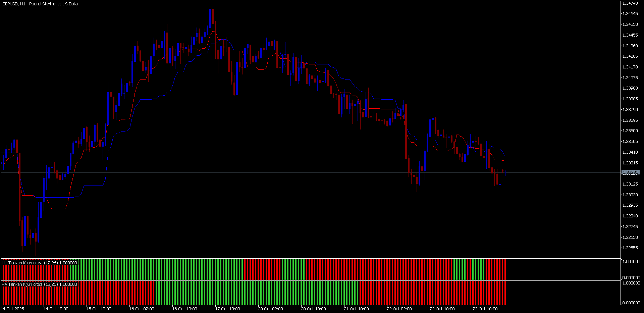The height and width of the screenshot is (313, 644).
Task: Click the GBPUSD, H1 chart title text
Action: (41, 4)
